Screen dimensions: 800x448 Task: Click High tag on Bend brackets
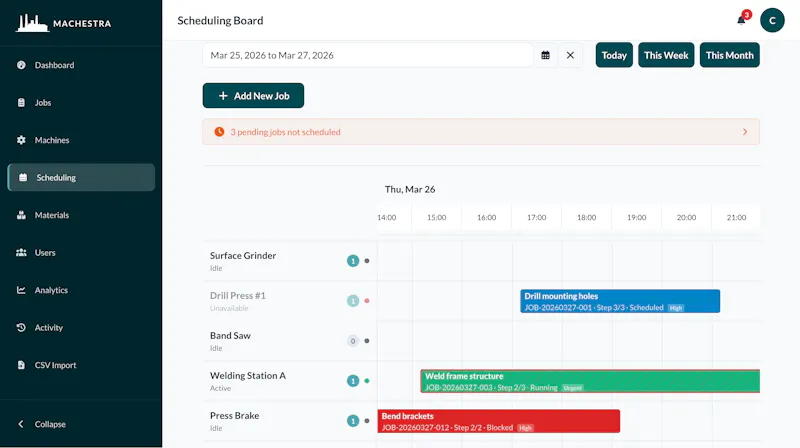[525, 428]
